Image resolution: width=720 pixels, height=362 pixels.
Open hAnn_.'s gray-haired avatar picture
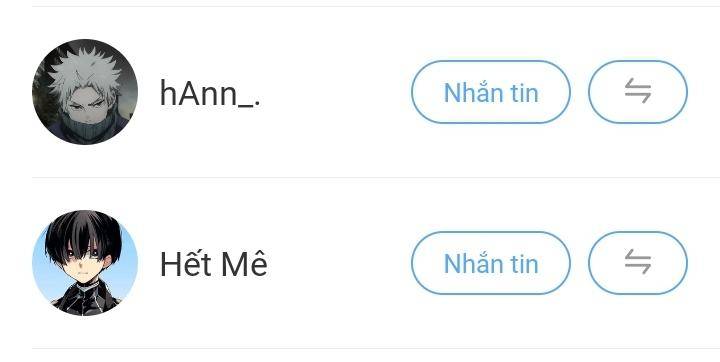(x=85, y=92)
